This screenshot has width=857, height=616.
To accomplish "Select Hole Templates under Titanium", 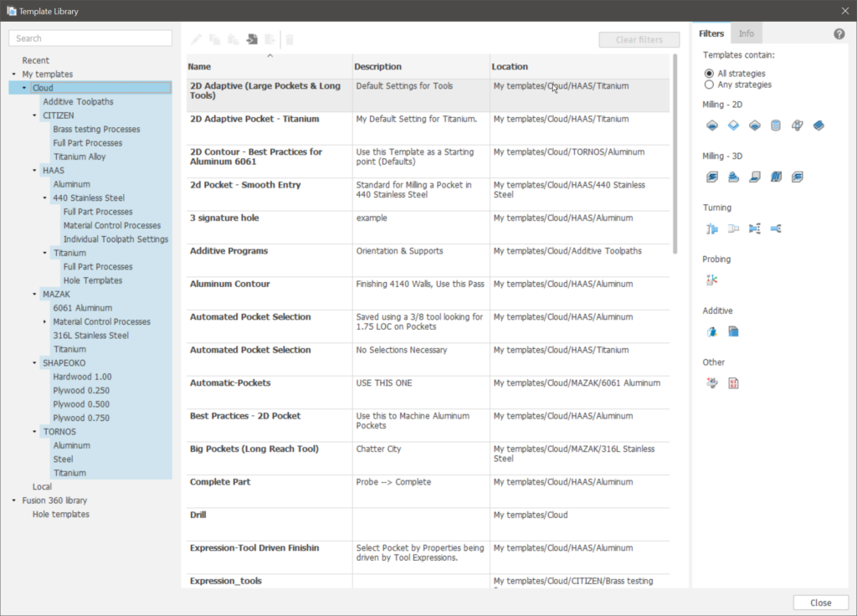I will click(x=92, y=280).
